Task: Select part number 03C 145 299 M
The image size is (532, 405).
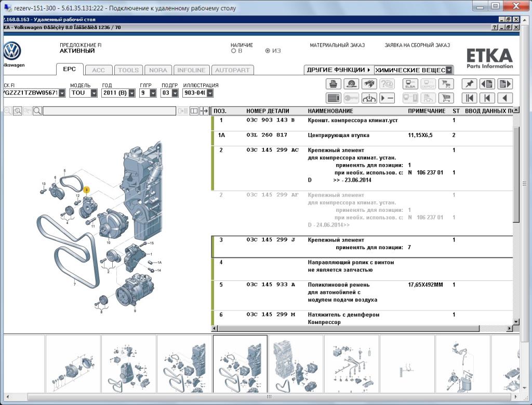Action: point(271,315)
